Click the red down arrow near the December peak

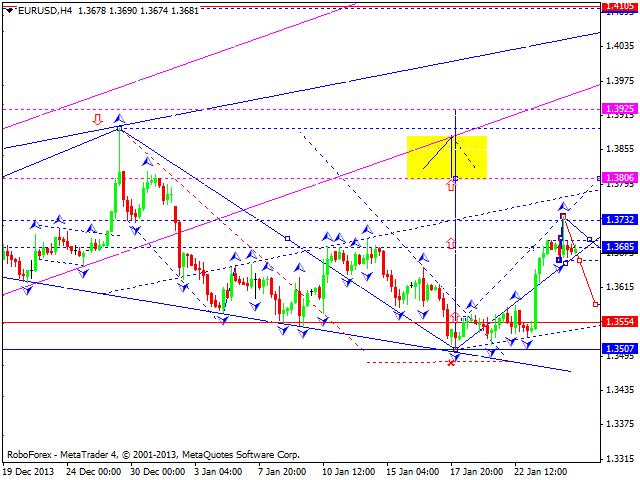coord(97,119)
